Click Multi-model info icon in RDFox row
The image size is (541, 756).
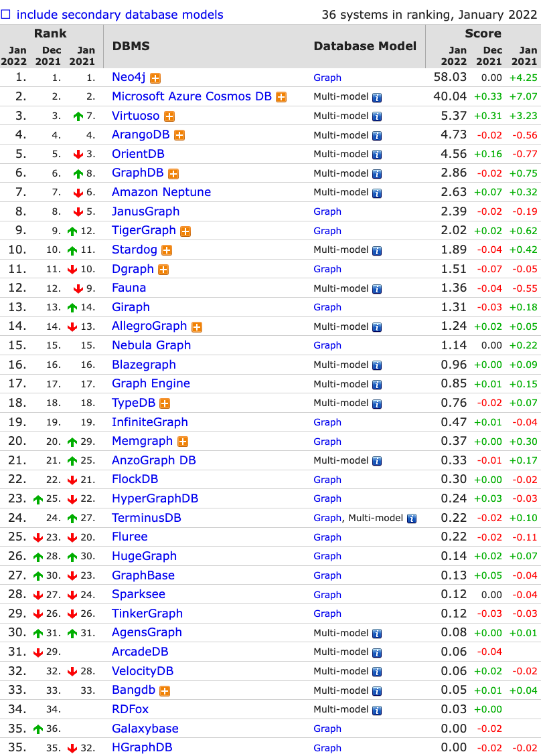tap(377, 711)
